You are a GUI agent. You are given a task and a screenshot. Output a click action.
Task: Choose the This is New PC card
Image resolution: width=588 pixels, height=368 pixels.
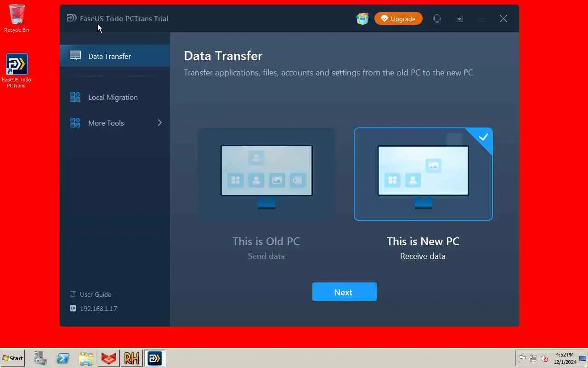point(423,174)
